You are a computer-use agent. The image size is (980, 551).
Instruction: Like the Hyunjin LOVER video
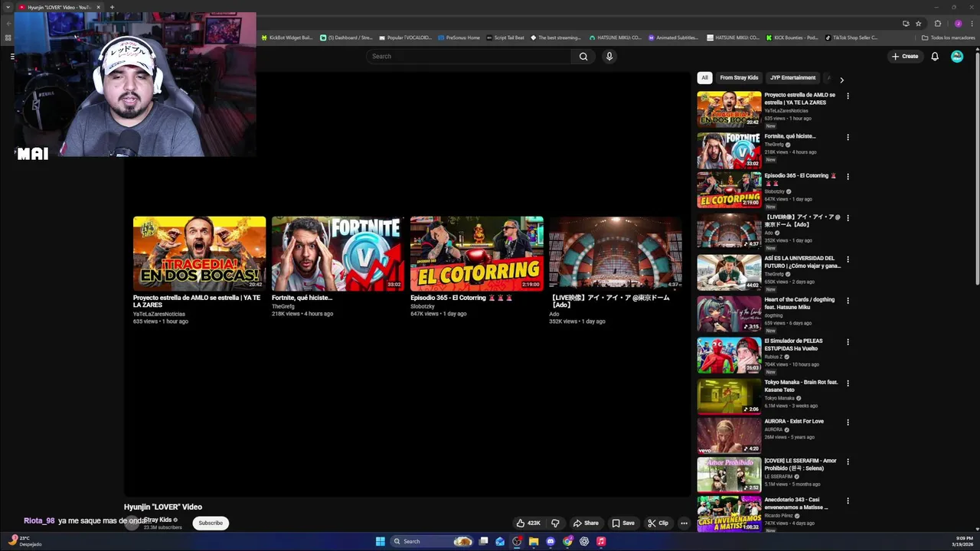point(528,523)
